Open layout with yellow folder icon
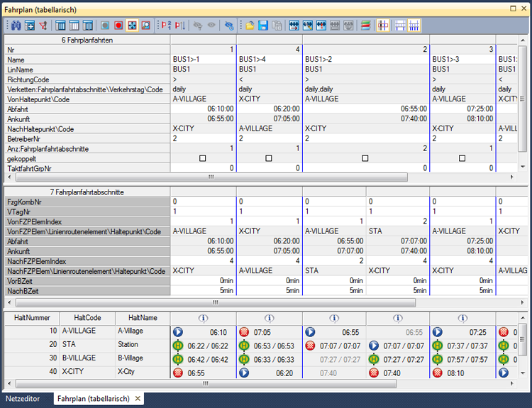The width and height of the screenshot is (532, 408). [250, 25]
